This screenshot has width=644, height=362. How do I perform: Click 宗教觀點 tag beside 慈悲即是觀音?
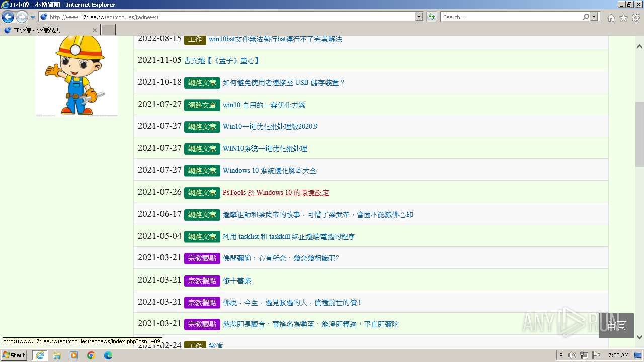point(202,324)
